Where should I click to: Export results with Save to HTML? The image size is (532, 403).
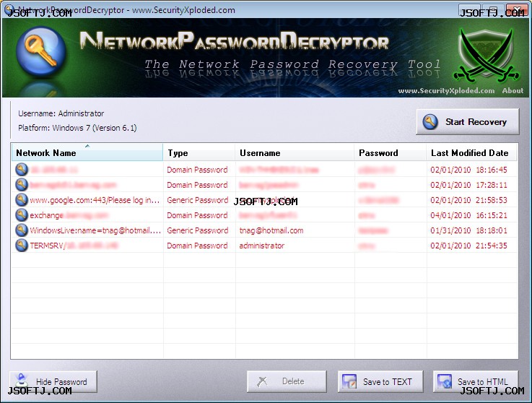[x=476, y=381]
